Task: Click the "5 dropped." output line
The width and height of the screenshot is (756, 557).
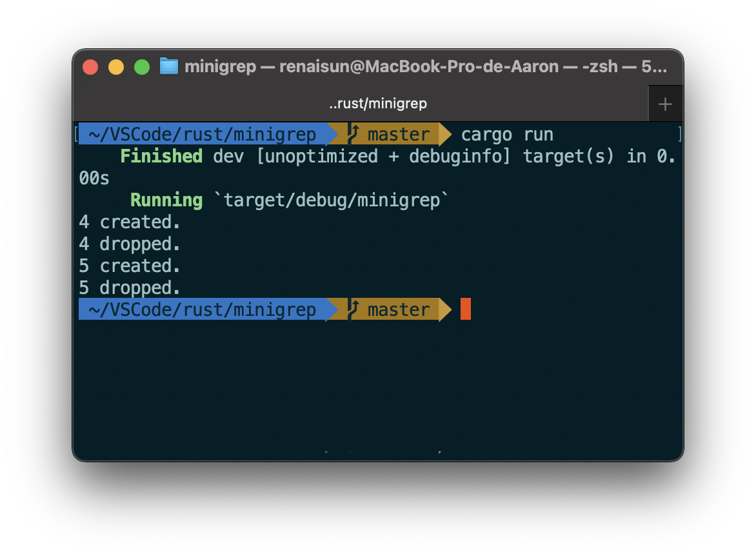Action: point(130,288)
